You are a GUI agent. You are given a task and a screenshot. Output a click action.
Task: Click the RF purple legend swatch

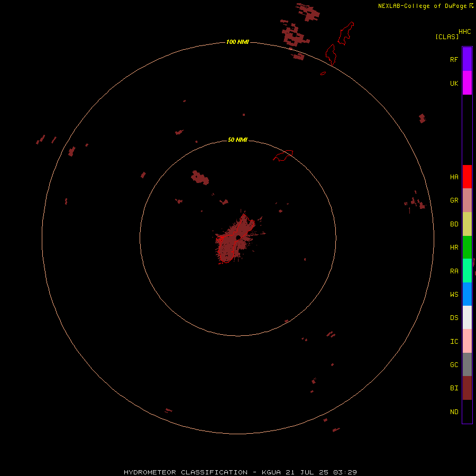click(x=467, y=59)
